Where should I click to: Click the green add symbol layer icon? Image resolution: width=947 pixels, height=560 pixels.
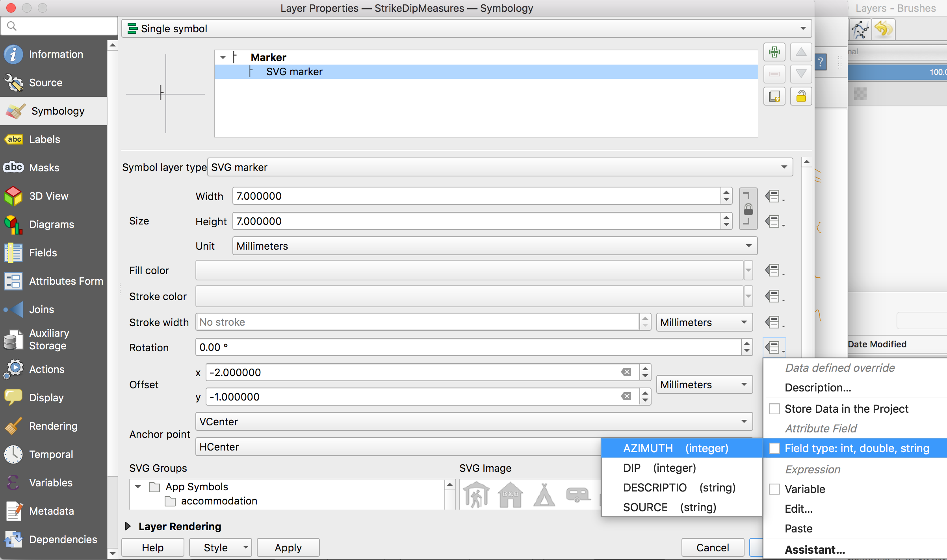point(774,52)
